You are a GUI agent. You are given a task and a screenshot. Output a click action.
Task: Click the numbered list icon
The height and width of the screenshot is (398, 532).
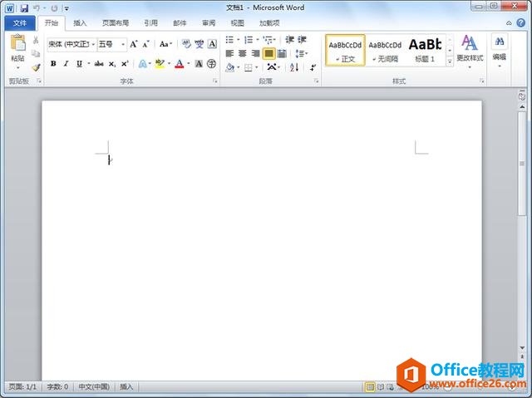249,40
